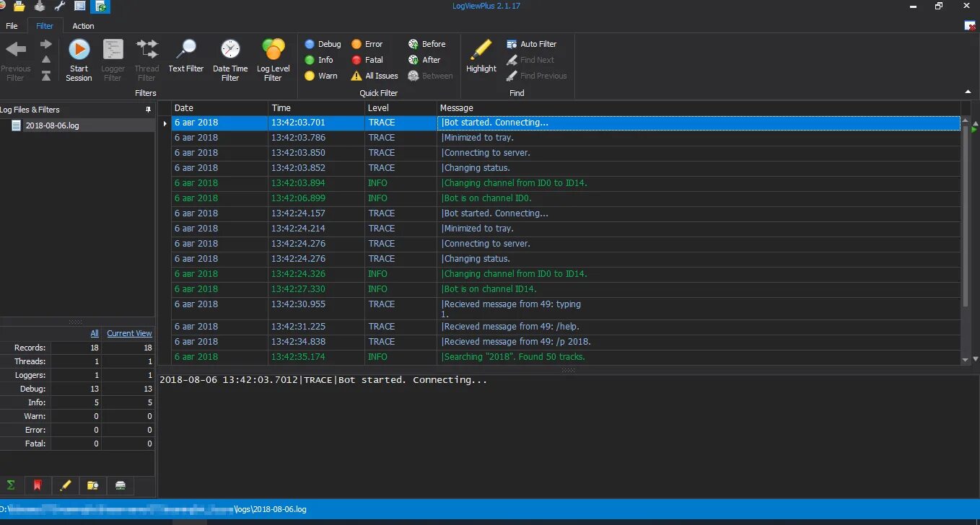Apply the Fatal quick filter

tap(367, 60)
